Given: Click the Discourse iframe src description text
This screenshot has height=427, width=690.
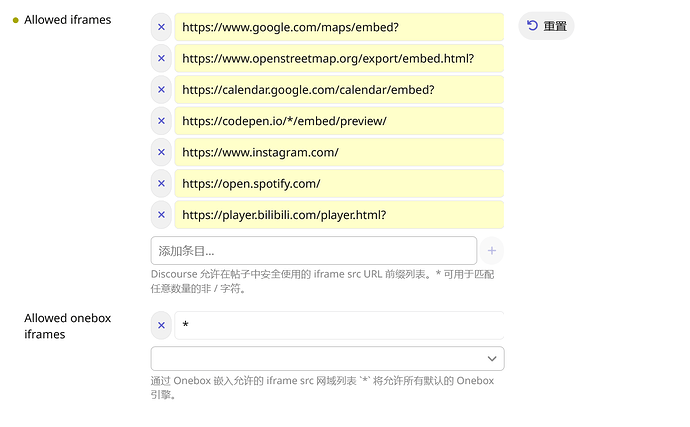Looking at the screenshot, I should coord(323,281).
